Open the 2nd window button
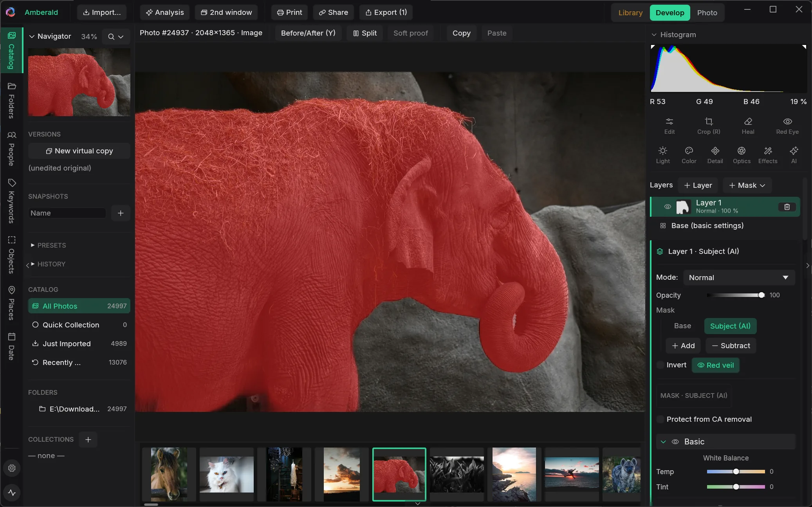This screenshot has width=812, height=507. 226,13
